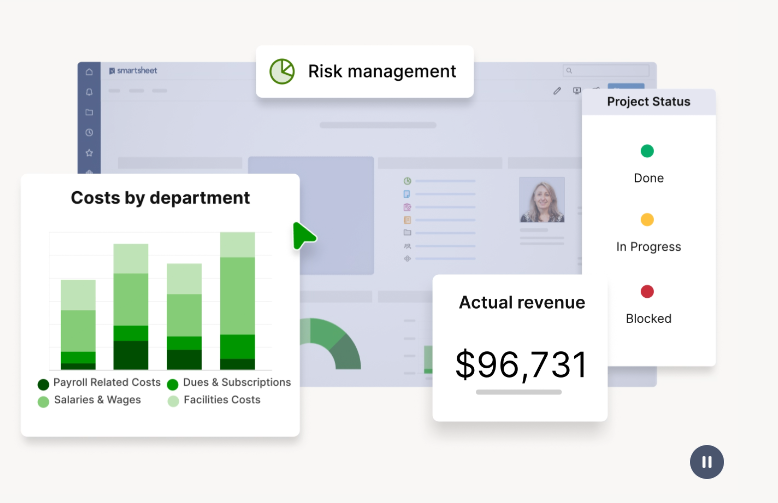
Task: Click the smartsheet logo
Action: (x=133, y=70)
